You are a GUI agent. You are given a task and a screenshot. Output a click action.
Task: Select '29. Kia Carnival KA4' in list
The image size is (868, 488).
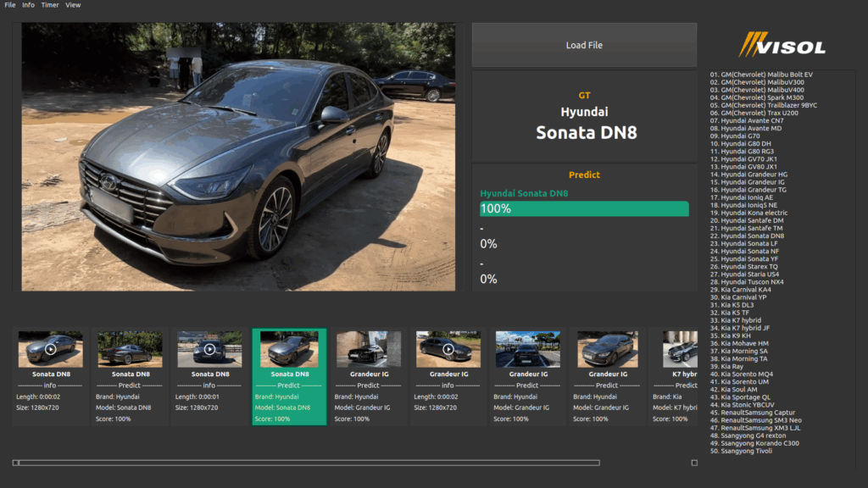click(x=740, y=290)
